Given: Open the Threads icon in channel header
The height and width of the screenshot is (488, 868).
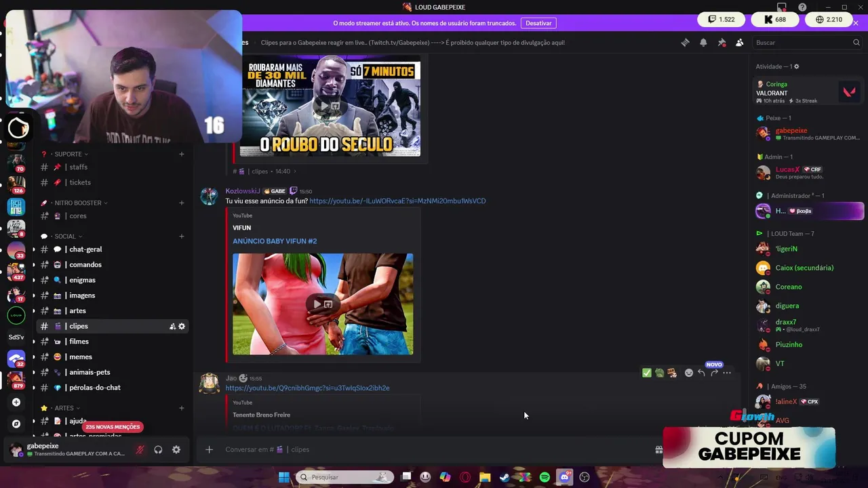Looking at the screenshot, I should coord(685,43).
